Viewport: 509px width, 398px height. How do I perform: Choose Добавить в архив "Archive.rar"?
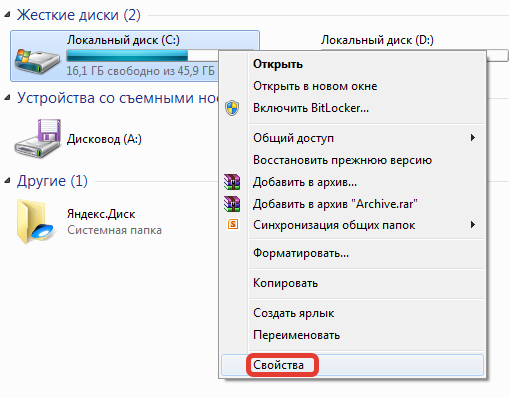(x=352, y=204)
